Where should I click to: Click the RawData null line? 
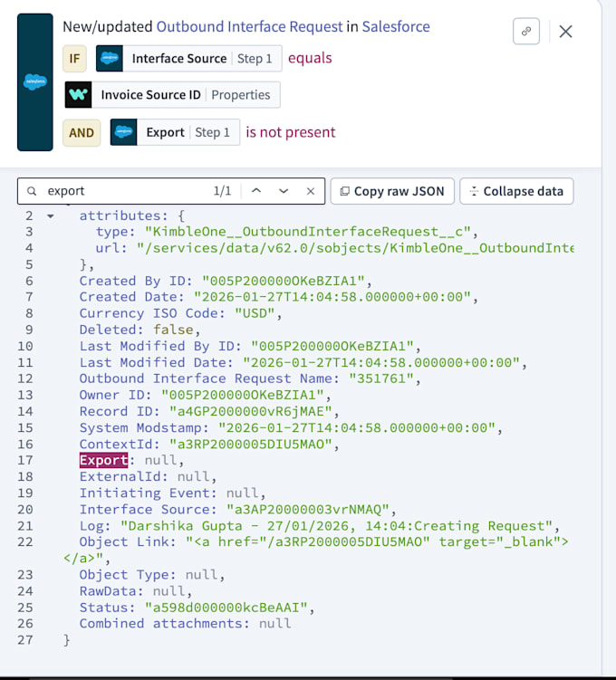(135, 591)
